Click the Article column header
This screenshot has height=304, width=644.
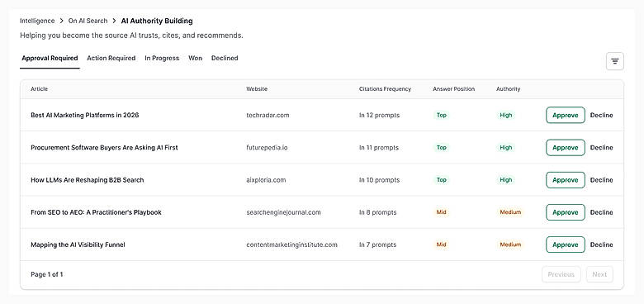click(x=39, y=88)
